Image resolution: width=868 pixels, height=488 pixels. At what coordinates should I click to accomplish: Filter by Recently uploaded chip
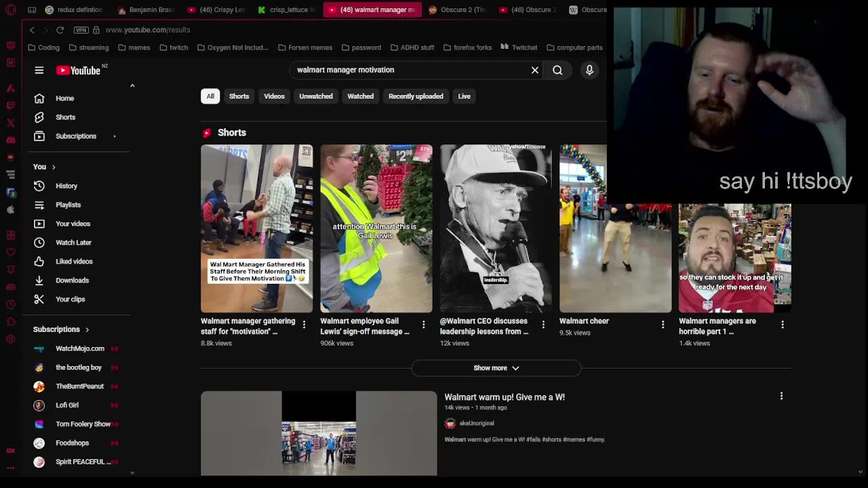coord(416,96)
